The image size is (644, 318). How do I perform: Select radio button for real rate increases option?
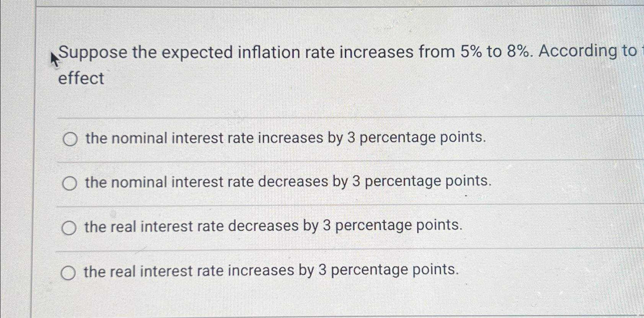click(69, 272)
